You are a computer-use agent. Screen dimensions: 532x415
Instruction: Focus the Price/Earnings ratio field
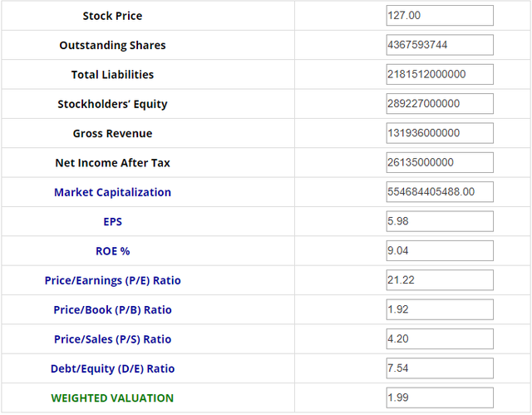coord(439,280)
